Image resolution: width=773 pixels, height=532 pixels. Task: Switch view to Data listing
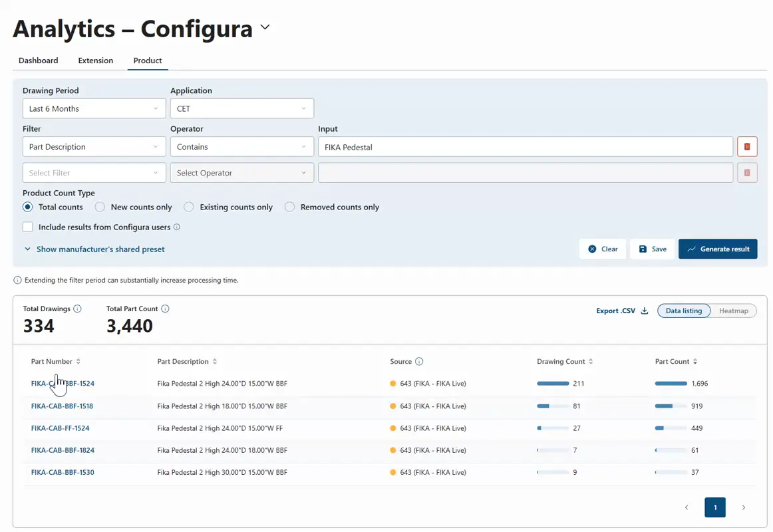tap(684, 311)
